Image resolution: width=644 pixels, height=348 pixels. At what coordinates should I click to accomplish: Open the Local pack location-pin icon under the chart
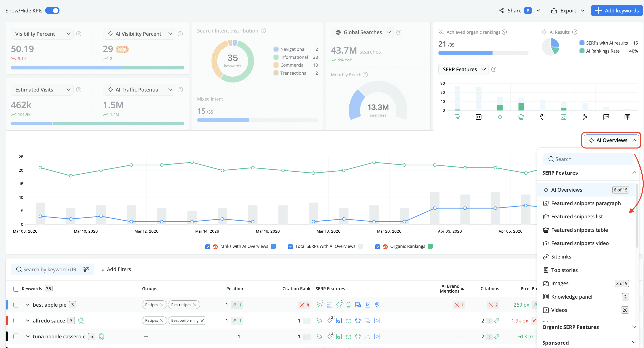[x=542, y=117]
